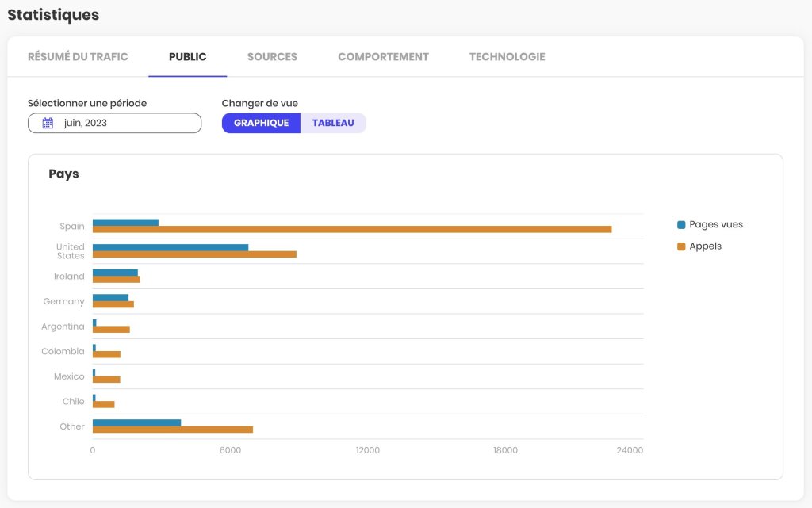Click the Sélectionner une période label
This screenshot has height=508, width=812.
(87, 104)
